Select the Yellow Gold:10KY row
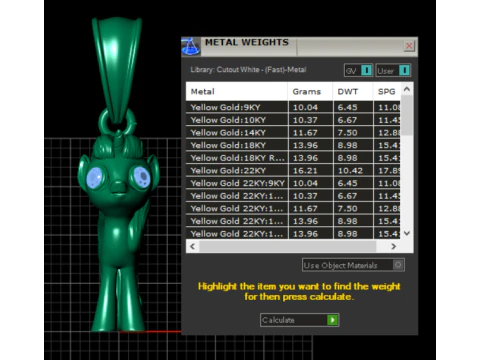This screenshot has height=360, width=480. coord(293,120)
